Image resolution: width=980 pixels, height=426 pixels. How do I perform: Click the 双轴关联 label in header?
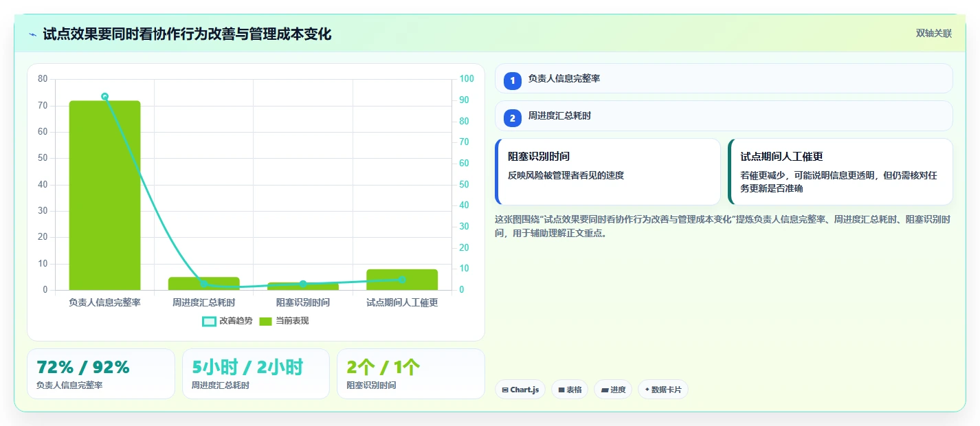tap(933, 33)
